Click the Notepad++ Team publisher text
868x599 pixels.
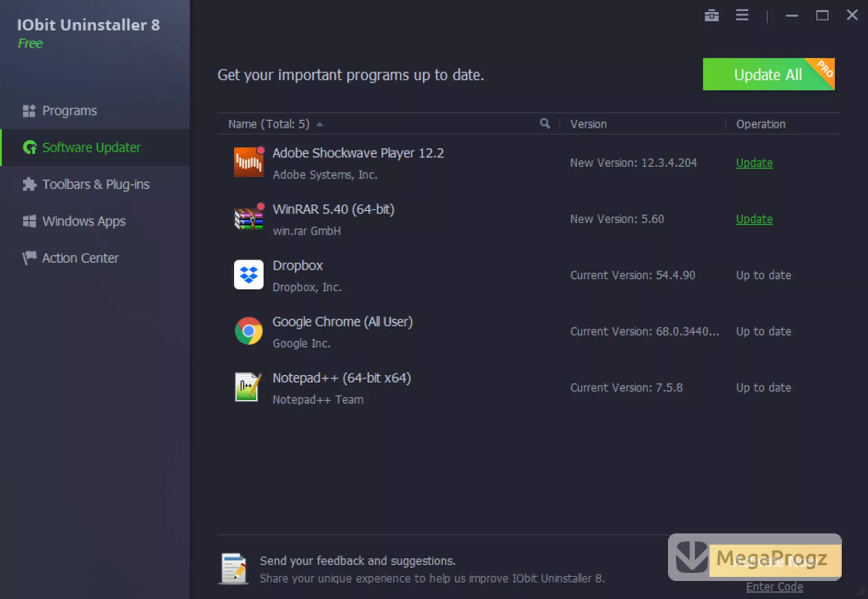(x=318, y=400)
